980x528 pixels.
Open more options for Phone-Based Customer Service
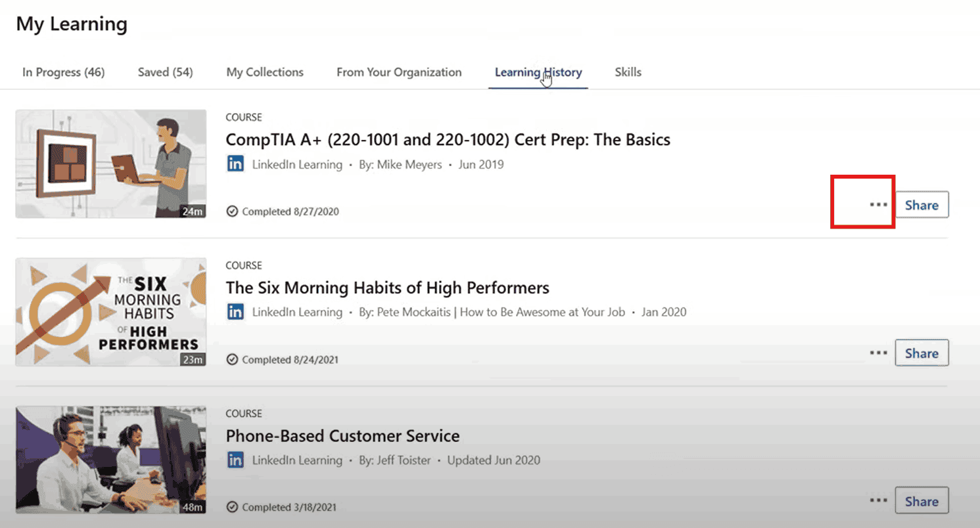tap(878, 501)
